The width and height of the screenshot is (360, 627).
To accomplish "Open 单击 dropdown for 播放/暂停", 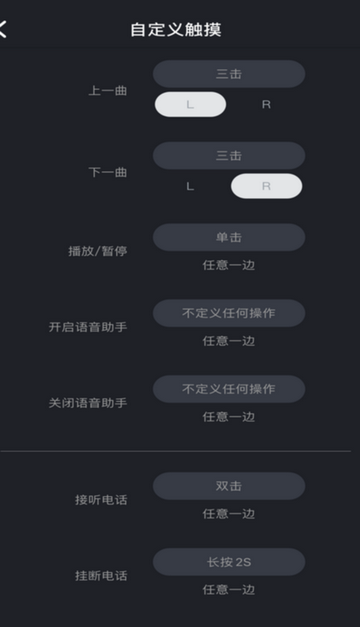I will (229, 237).
